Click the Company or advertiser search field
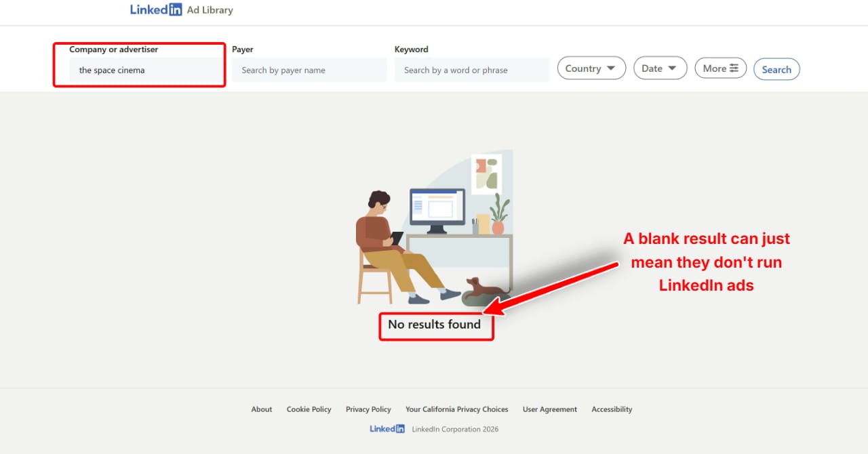The width and height of the screenshot is (868, 454). point(146,70)
